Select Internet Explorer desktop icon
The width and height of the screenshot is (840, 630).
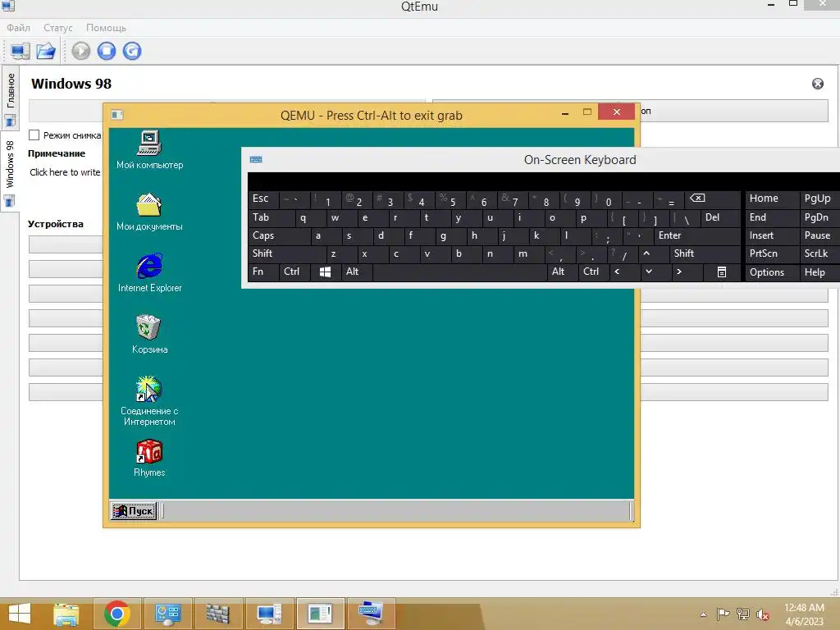coord(149,273)
